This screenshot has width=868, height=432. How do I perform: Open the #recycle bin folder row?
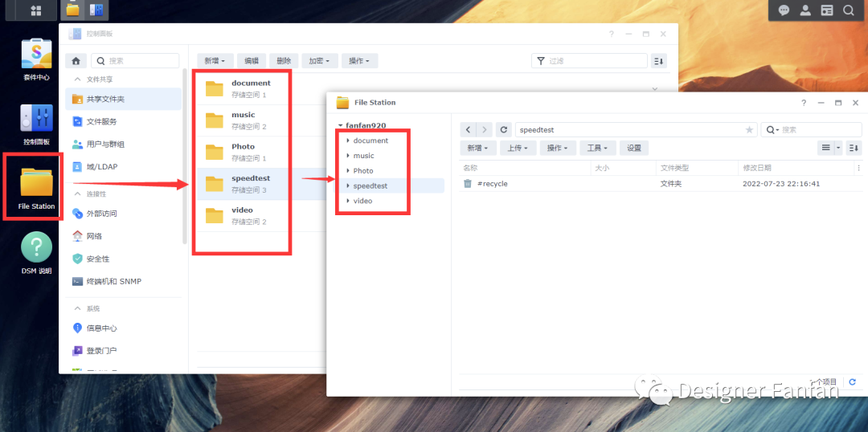pos(661,184)
